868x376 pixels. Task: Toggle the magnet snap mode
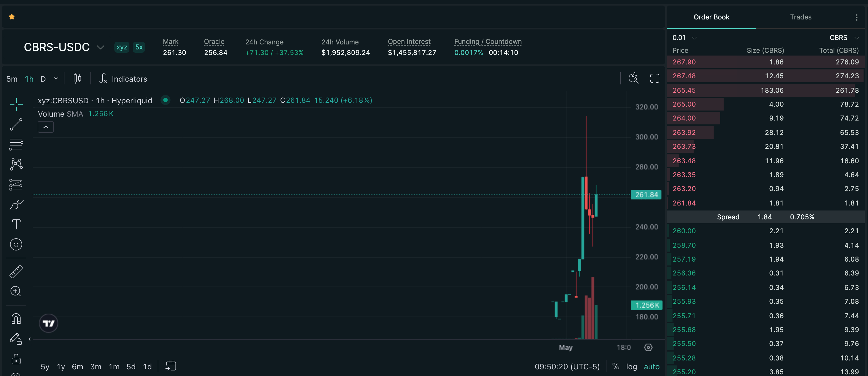16,319
